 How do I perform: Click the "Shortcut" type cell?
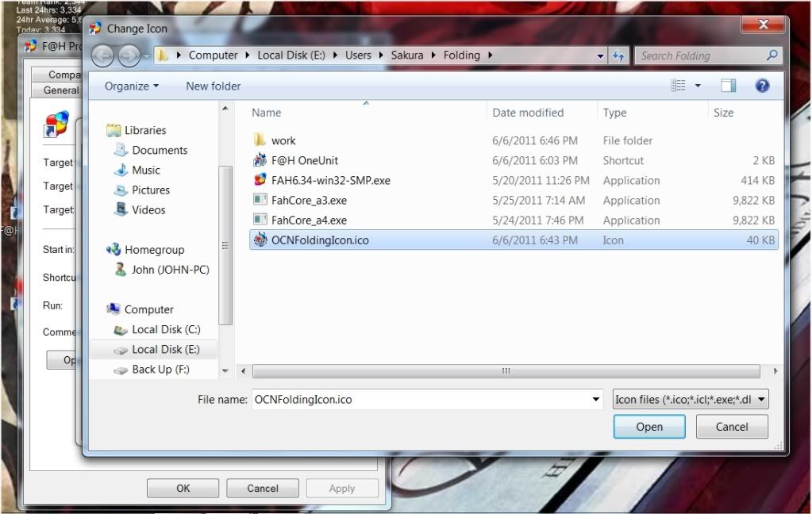623,160
